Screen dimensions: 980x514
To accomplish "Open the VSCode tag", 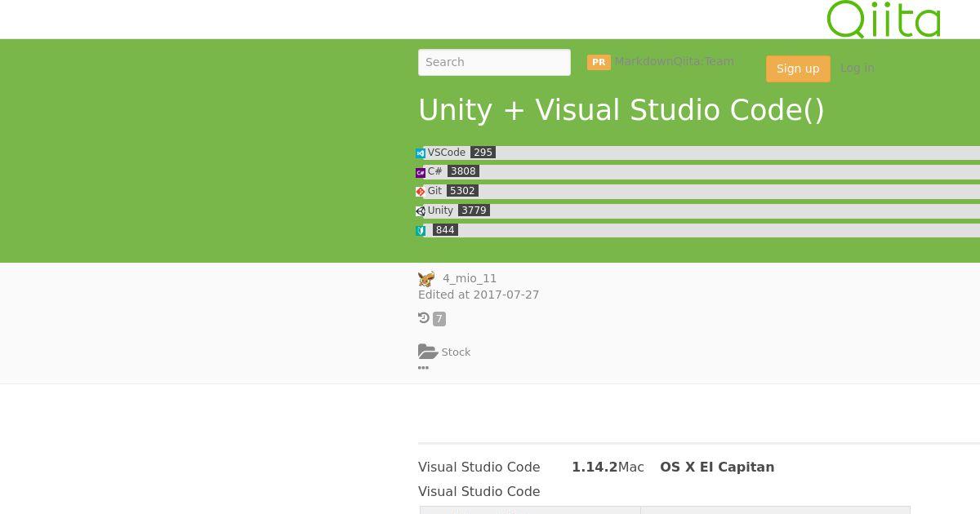I will tap(446, 153).
